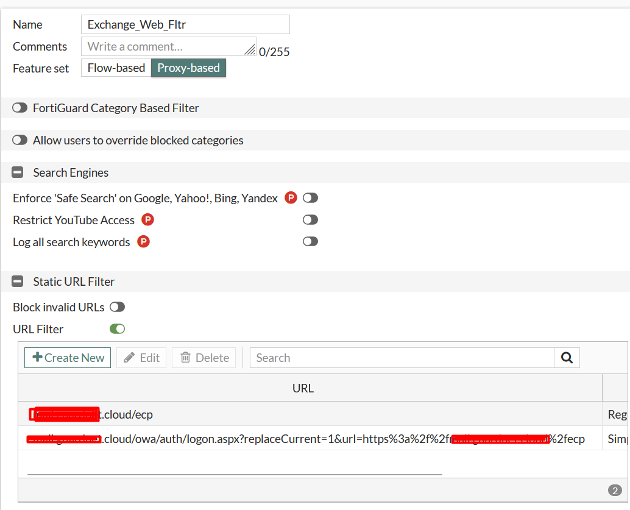The width and height of the screenshot is (630, 510).
Task: Click proxy badge beside Restrict YouTube Access
Action: click(147, 220)
